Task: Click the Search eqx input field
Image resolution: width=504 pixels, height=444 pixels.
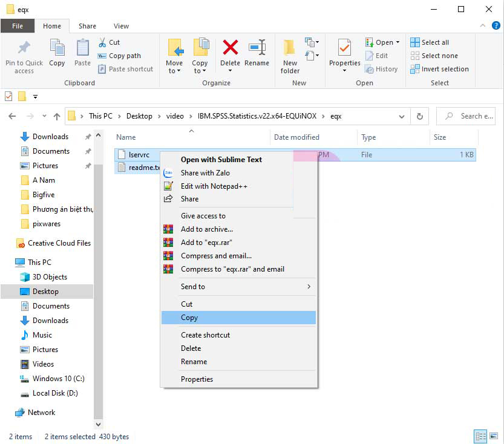Action: 466,116
